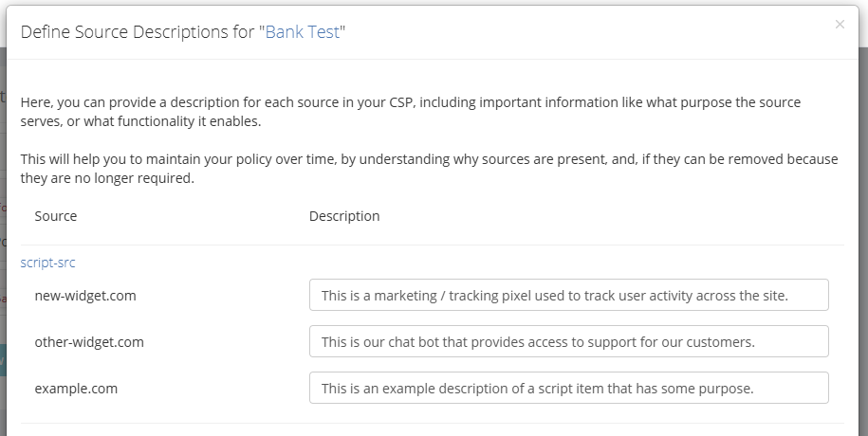This screenshot has width=868, height=436.
Task: Select the new-widget.com source label
Action: click(x=85, y=295)
